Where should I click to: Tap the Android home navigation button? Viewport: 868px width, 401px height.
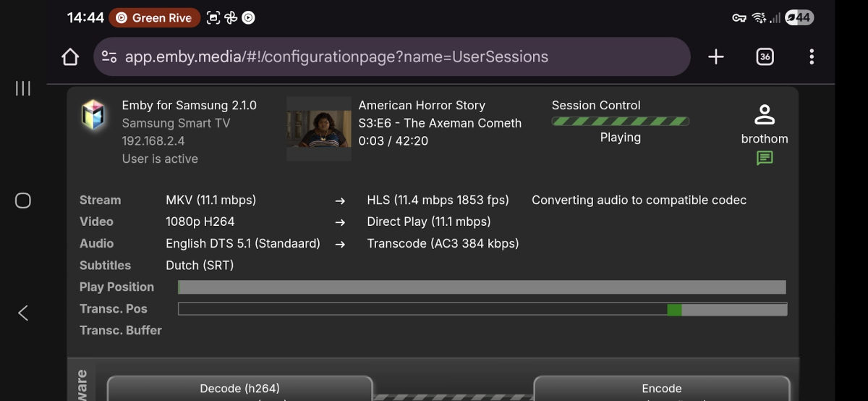coord(23,200)
